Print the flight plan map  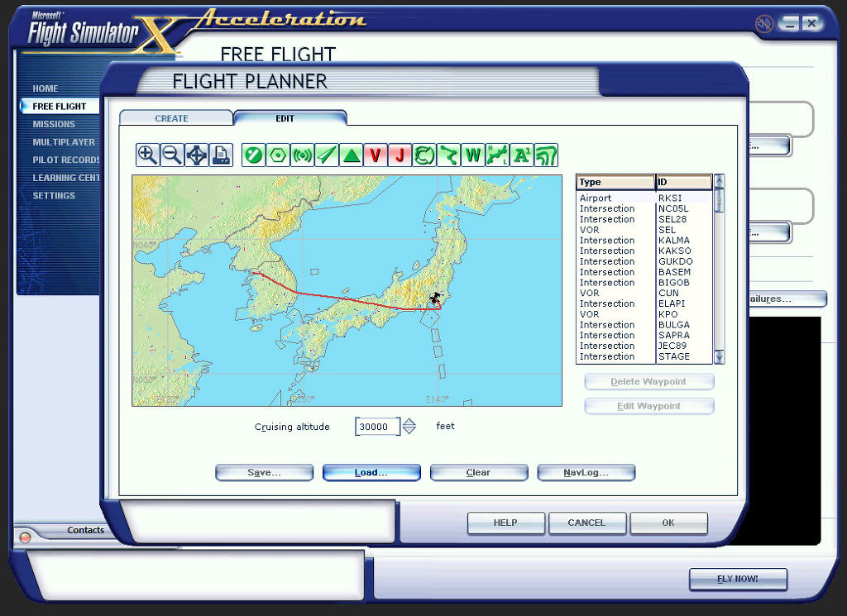pyautogui.click(x=221, y=155)
